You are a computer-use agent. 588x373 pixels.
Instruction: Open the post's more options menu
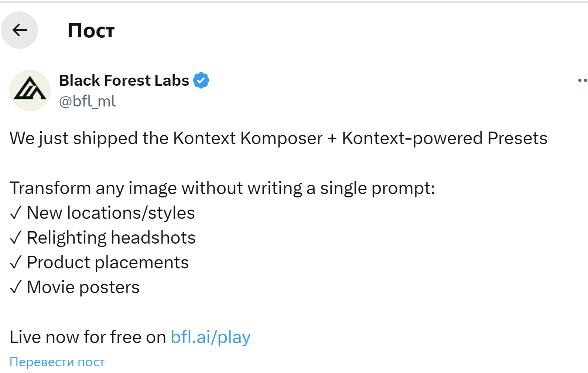[582, 80]
